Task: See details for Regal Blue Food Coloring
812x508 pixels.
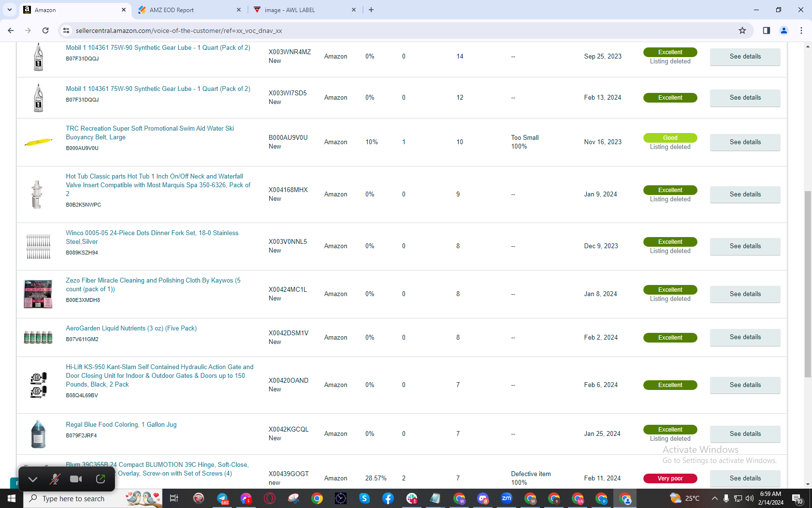Action: [x=745, y=433]
